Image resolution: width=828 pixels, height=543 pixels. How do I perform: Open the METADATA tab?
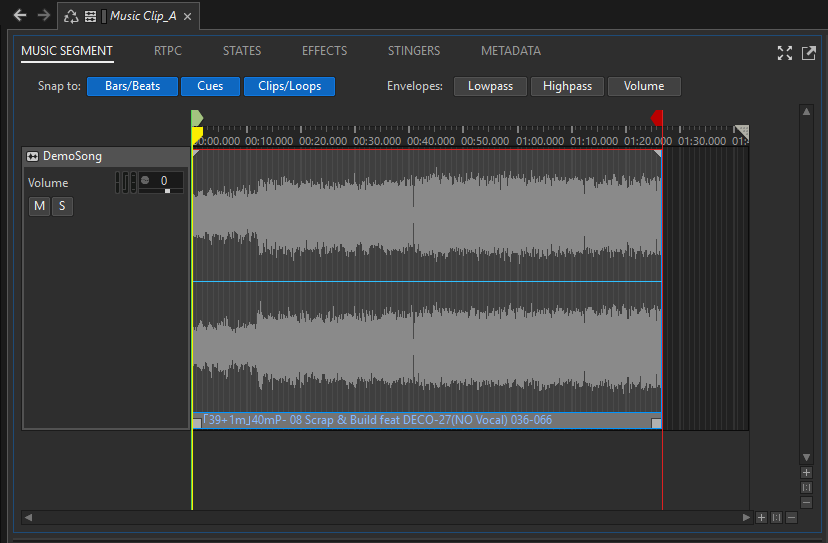click(511, 51)
